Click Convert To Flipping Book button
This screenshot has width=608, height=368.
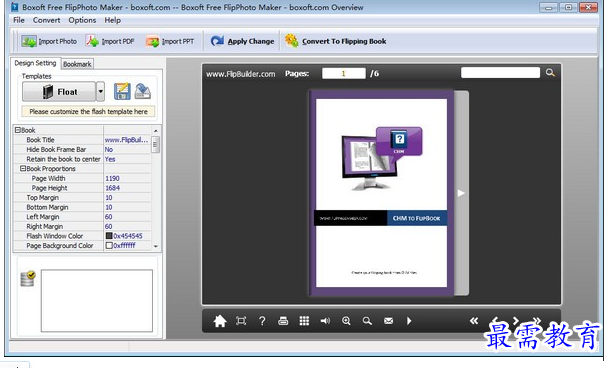[335, 41]
